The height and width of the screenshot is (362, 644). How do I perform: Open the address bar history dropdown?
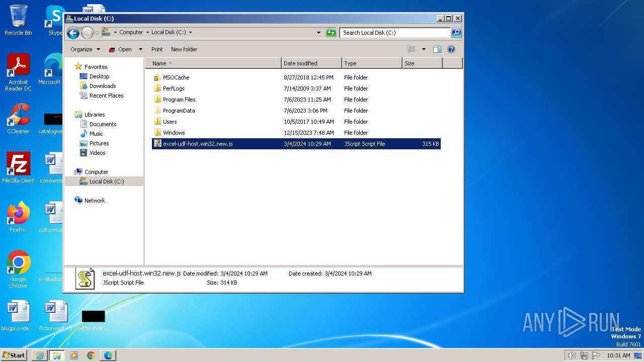coord(318,33)
